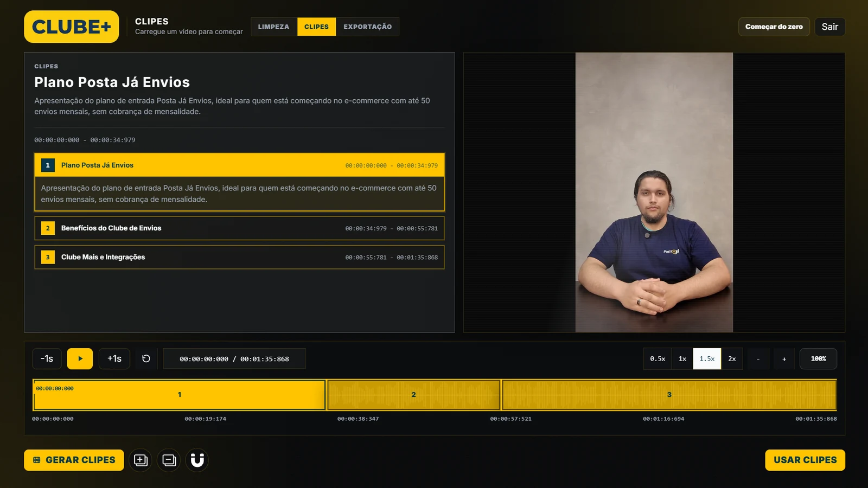868x488 pixels.
Task: Click the Começar do zero button
Action: tap(774, 27)
